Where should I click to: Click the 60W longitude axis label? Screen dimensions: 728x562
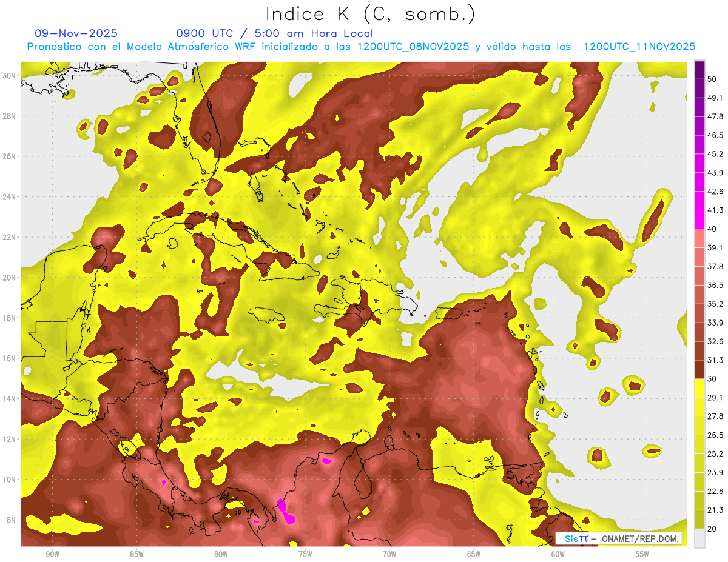(558, 554)
